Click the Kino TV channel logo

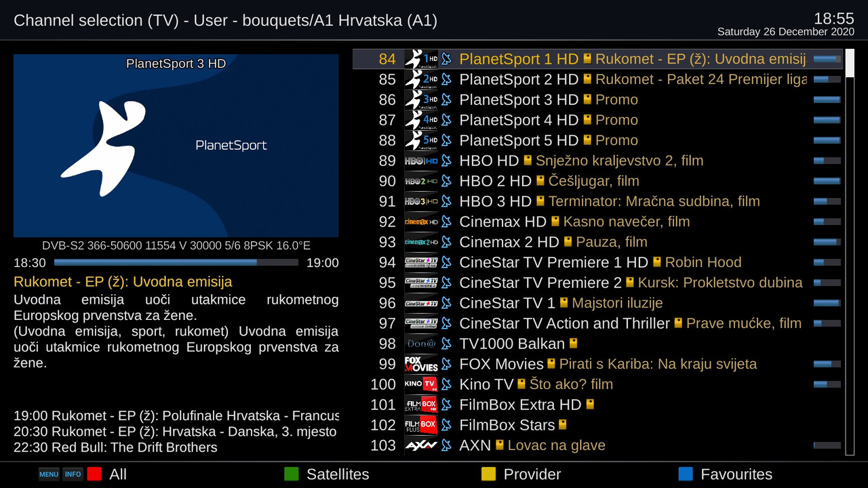(x=421, y=384)
